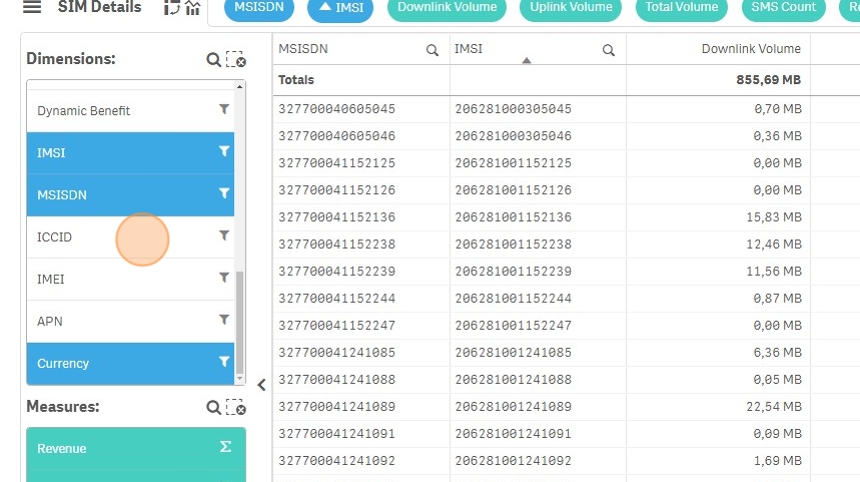
Task: Collapse the side panel with the left chevron
Action: pyautogui.click(x=262, y=385)
